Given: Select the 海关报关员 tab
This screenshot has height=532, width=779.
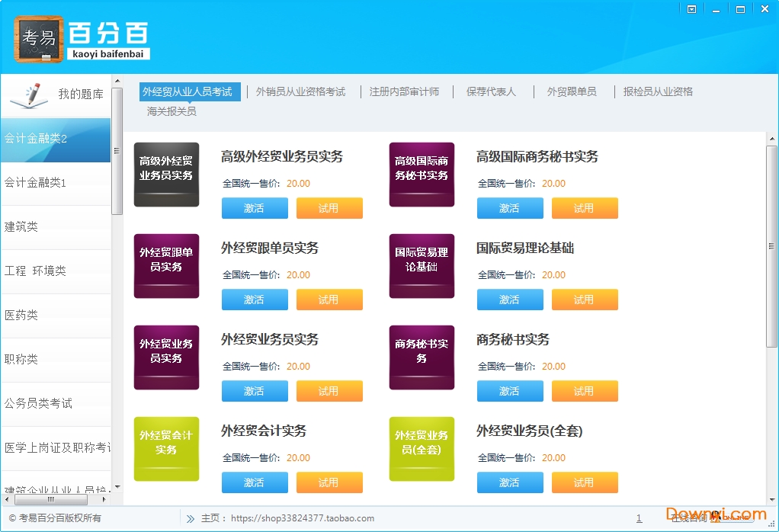Looking at the screenshot, I should coord(172,111).
